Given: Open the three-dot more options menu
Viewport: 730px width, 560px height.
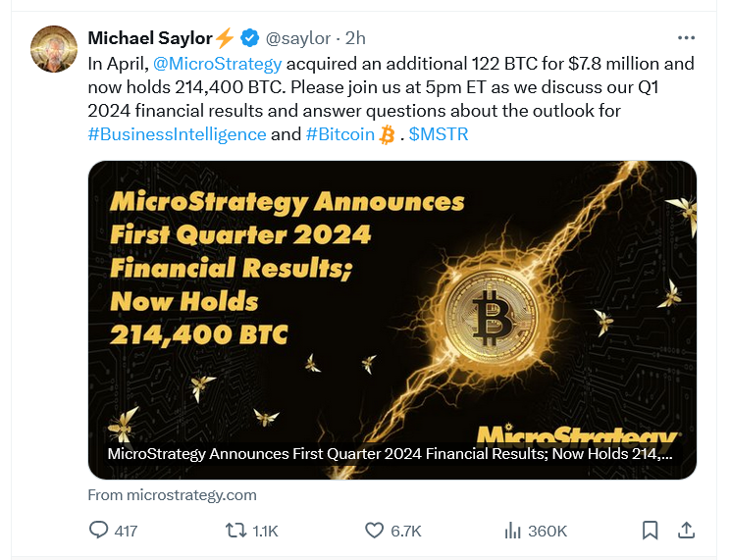Looking at the screenshot, I should coord(686,38).
